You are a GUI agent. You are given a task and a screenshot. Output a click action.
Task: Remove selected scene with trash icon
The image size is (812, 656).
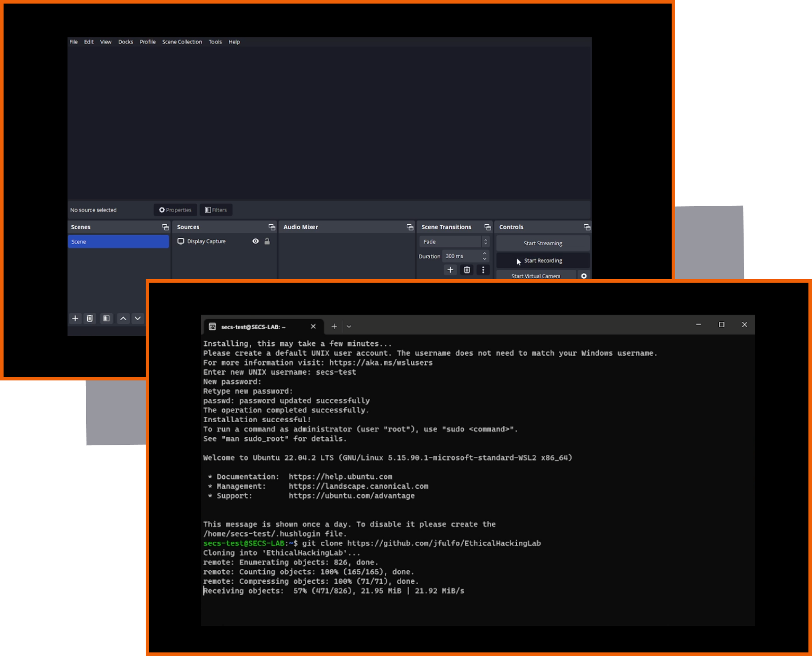point(90,318)
